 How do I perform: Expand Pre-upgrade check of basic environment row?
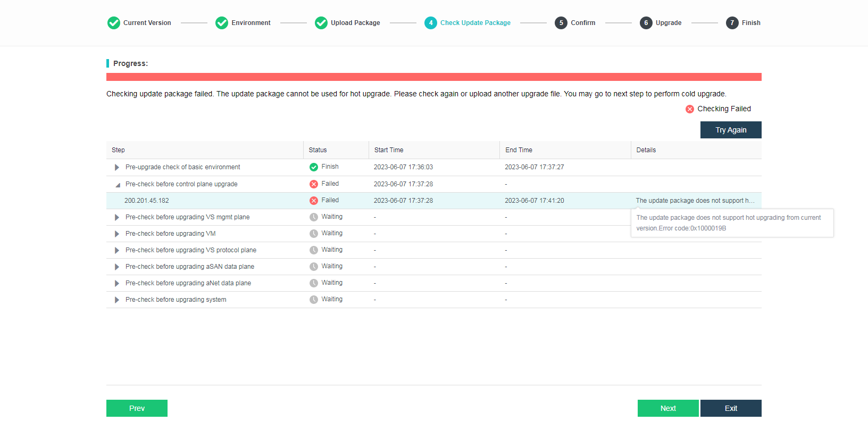(117, 167)
